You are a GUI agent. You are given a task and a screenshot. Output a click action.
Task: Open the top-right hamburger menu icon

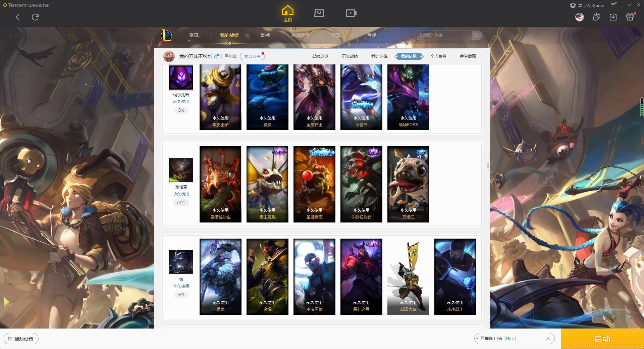[613, 5]
